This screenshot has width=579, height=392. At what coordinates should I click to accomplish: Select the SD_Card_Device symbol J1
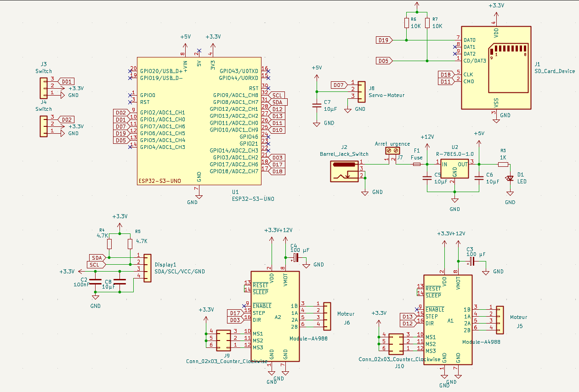496,68
